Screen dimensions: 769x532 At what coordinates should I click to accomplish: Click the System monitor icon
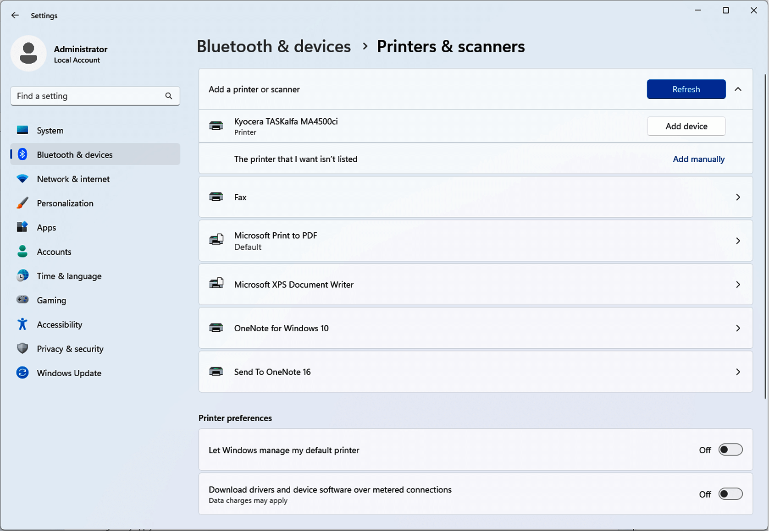tap(22, 130)
